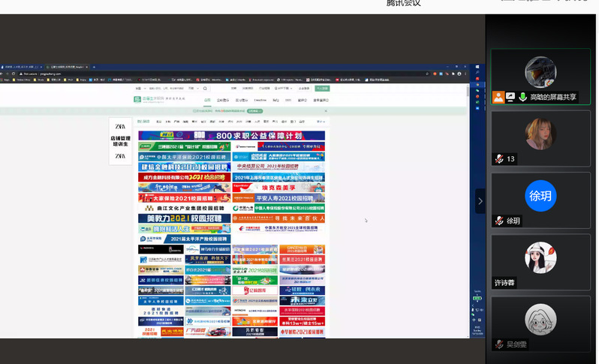Open the 埃克森美孚 banner

(278, 188)
